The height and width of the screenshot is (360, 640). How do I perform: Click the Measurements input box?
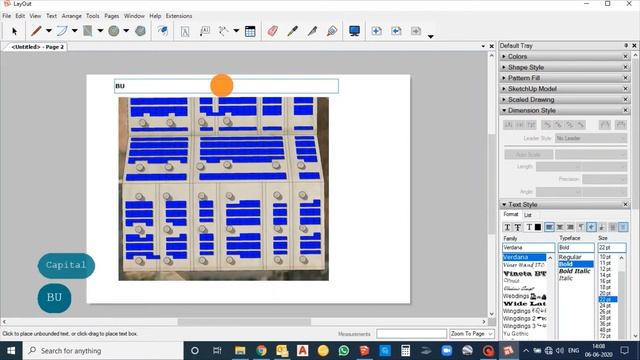coord(411,334)
